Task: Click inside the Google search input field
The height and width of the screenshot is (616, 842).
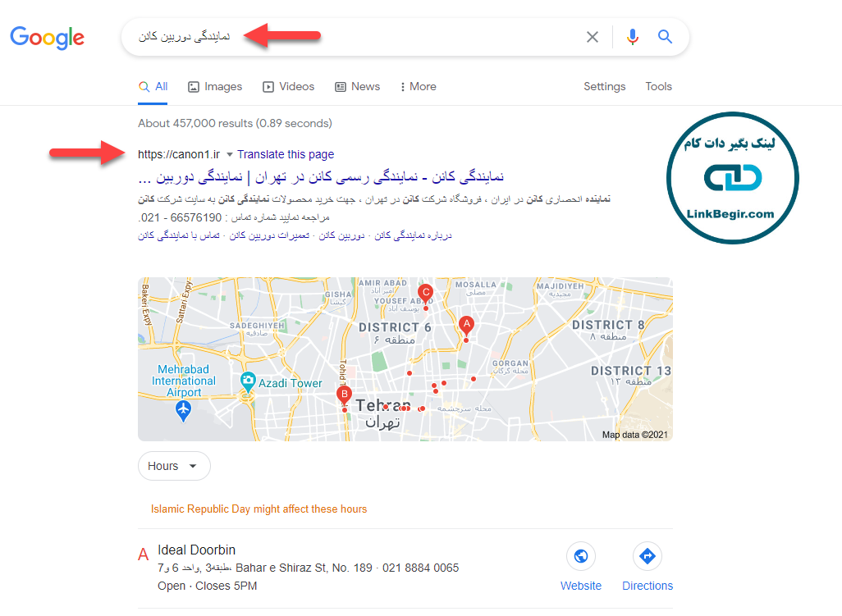Action: tap(355, 36)
